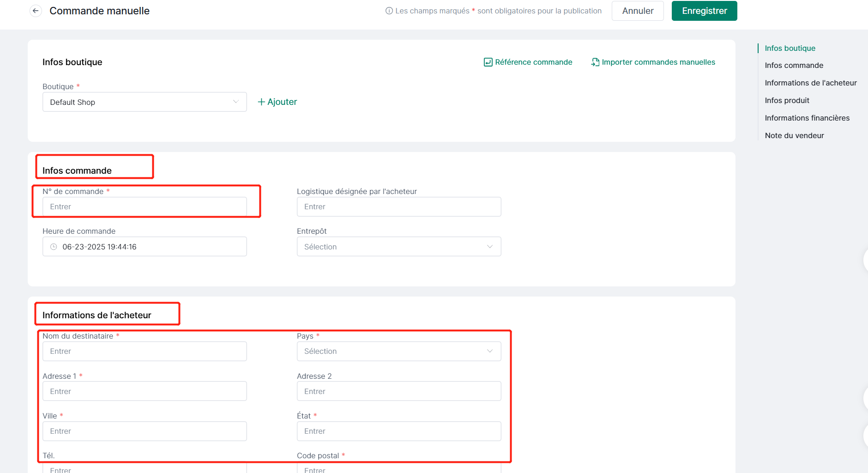Open Importer commandes manuelles link
This screenshot has width=868, height=473.
(x=653, y=62)
